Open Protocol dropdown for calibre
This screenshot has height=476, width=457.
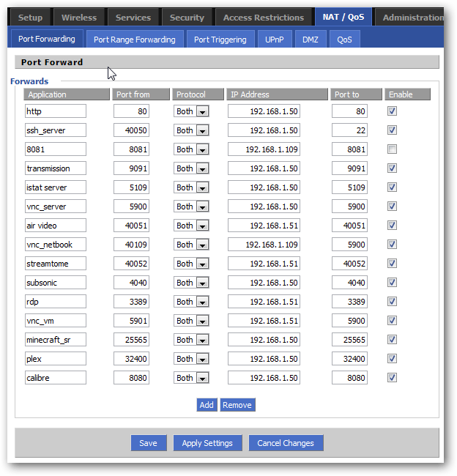click(191, 378)
